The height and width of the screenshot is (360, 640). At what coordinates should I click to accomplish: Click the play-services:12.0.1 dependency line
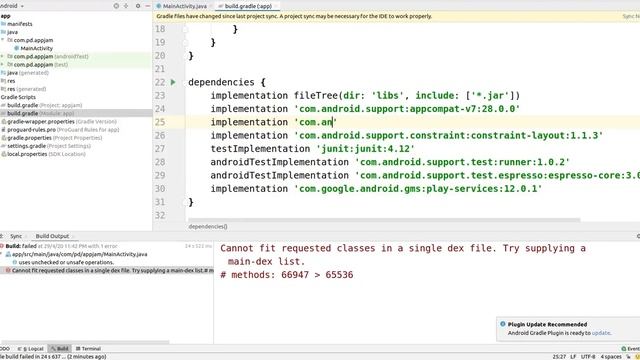377,189
